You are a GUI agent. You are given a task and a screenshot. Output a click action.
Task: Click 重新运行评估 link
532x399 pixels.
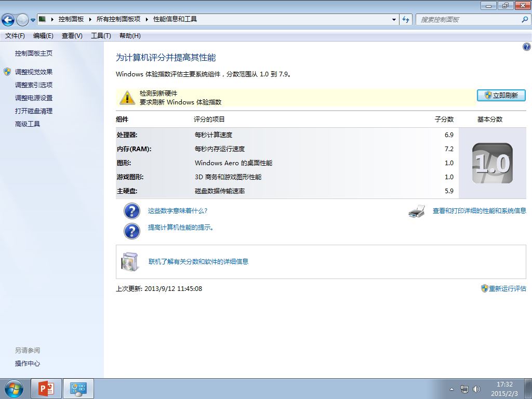[508, 288]
